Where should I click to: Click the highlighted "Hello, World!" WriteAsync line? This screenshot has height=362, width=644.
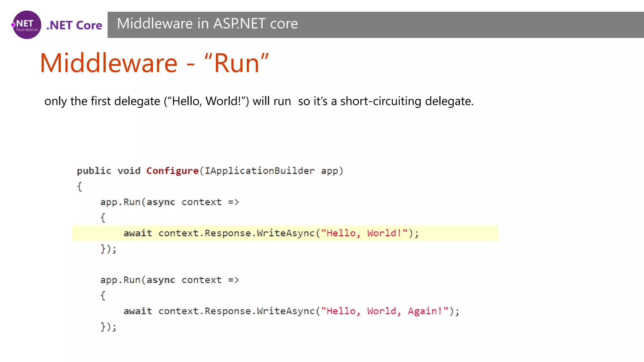click(x=285, y=233)
